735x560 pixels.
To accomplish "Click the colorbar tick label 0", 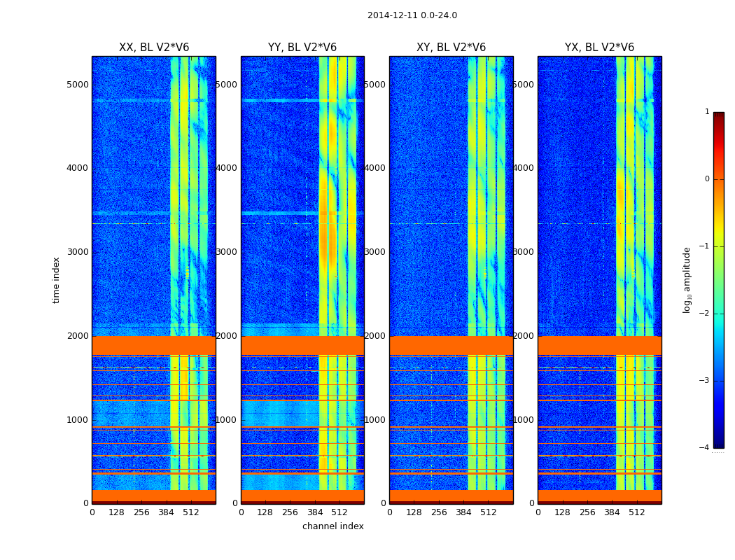I will click(x=706, y=179).
